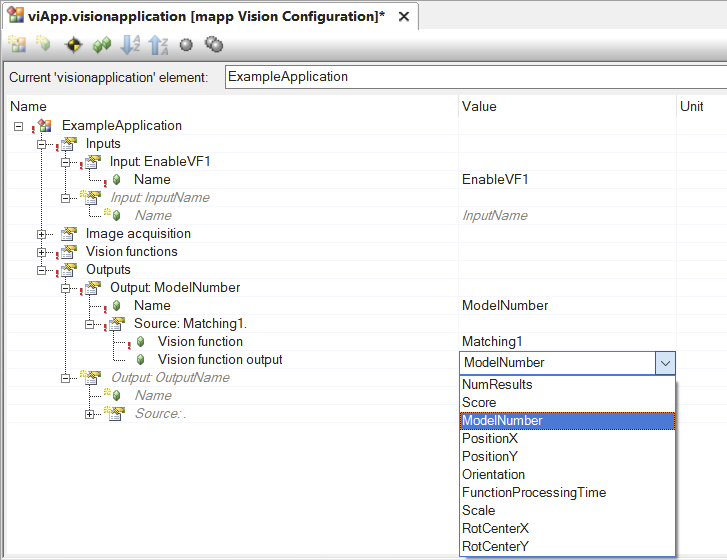Select the Image acquisition tree row

[x=138, y=234]
